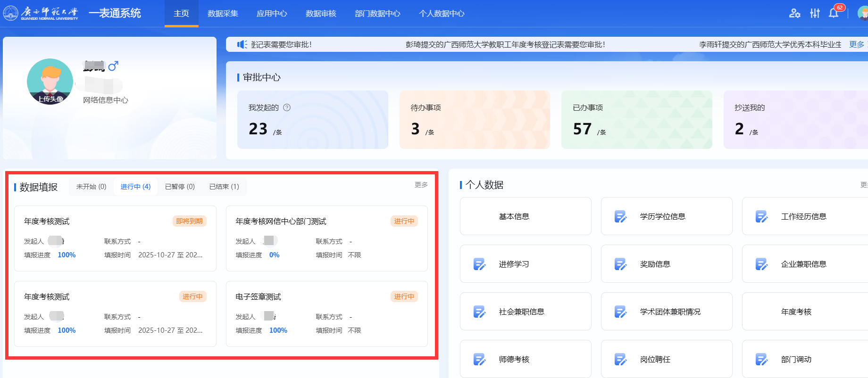Expand 更多 announcements in the notice bar

[x=856, y=44]
